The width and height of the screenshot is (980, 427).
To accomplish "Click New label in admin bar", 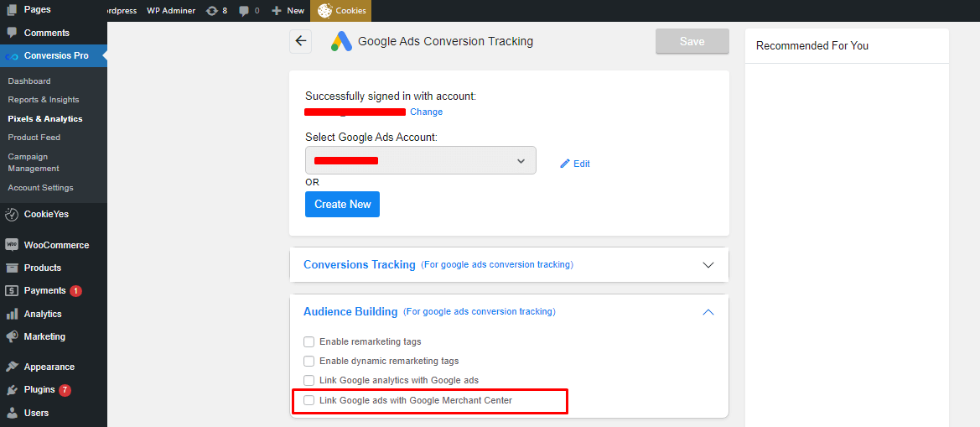I will pos(296,11).
